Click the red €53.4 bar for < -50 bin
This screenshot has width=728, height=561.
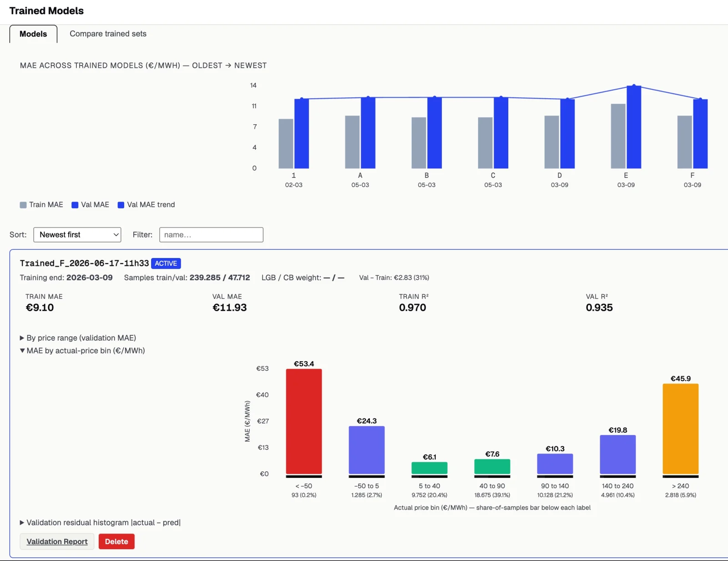pos(304,422)
